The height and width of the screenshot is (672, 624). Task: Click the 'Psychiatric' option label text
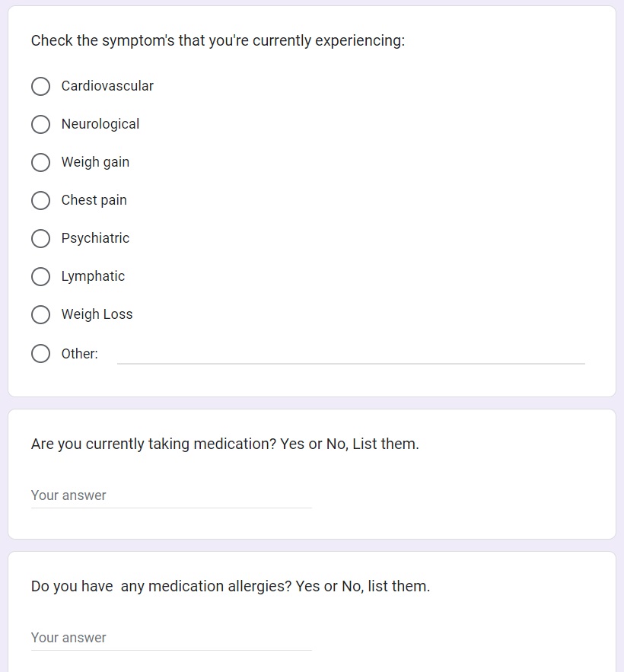95,238
